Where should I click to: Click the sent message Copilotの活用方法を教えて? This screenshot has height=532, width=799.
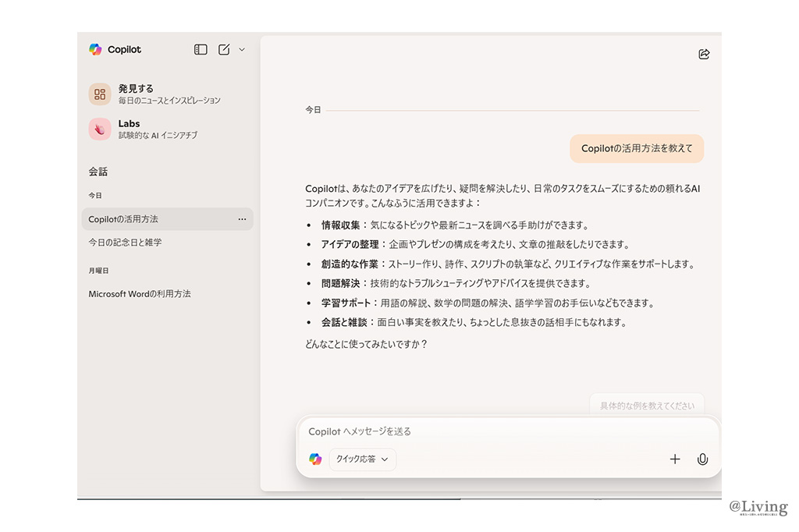(637, 148)
